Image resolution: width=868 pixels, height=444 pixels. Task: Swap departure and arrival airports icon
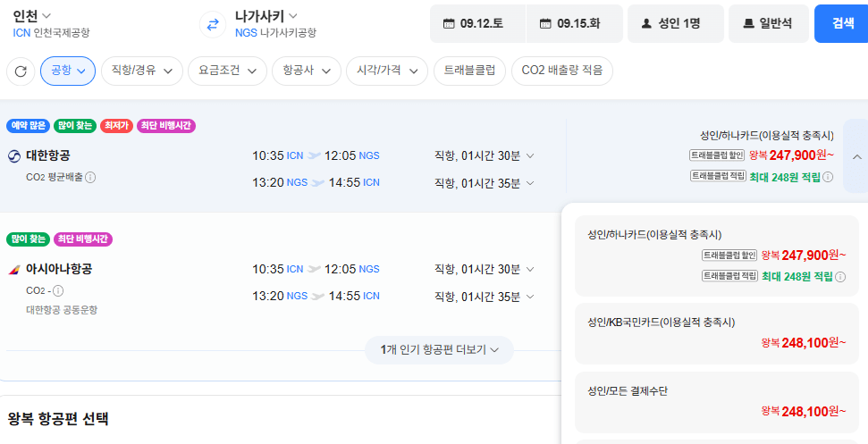pos(213,24)
